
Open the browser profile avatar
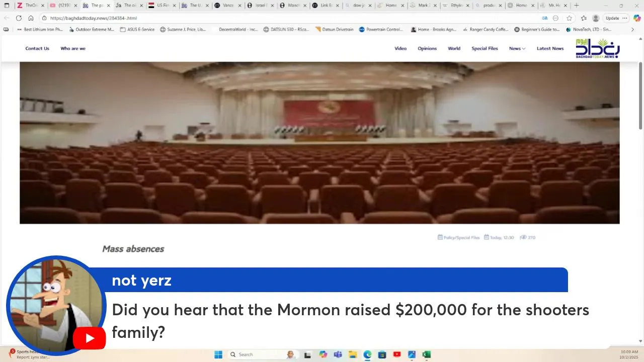point(596,18)
